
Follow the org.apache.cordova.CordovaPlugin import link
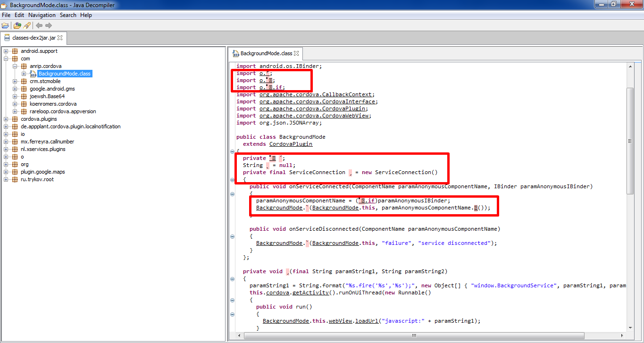click(313, 109)
